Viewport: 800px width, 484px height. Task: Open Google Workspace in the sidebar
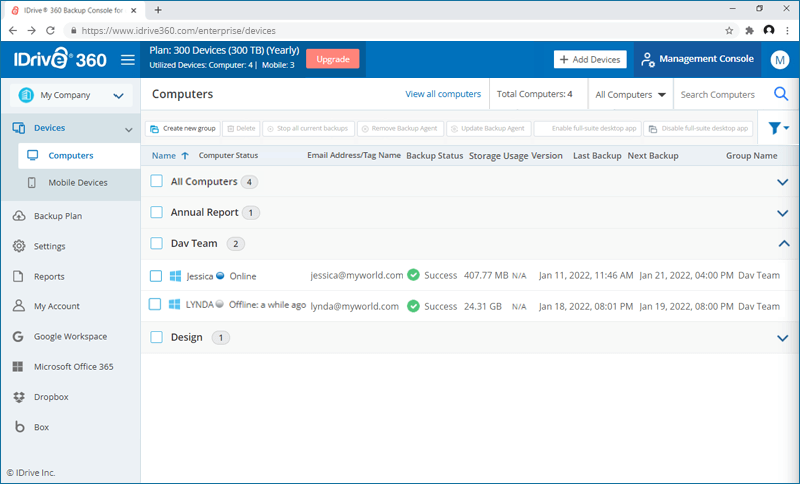pyautogui.click(x=70, y=337)
